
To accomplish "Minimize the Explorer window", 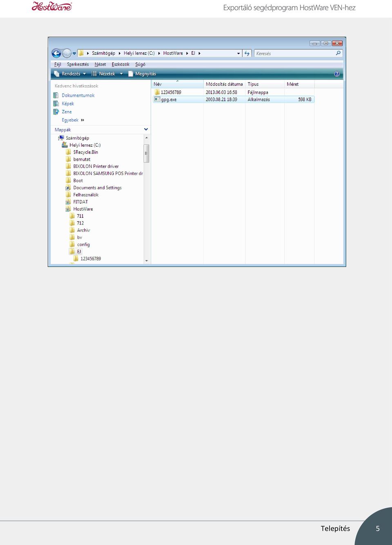I will pos(314,43).
